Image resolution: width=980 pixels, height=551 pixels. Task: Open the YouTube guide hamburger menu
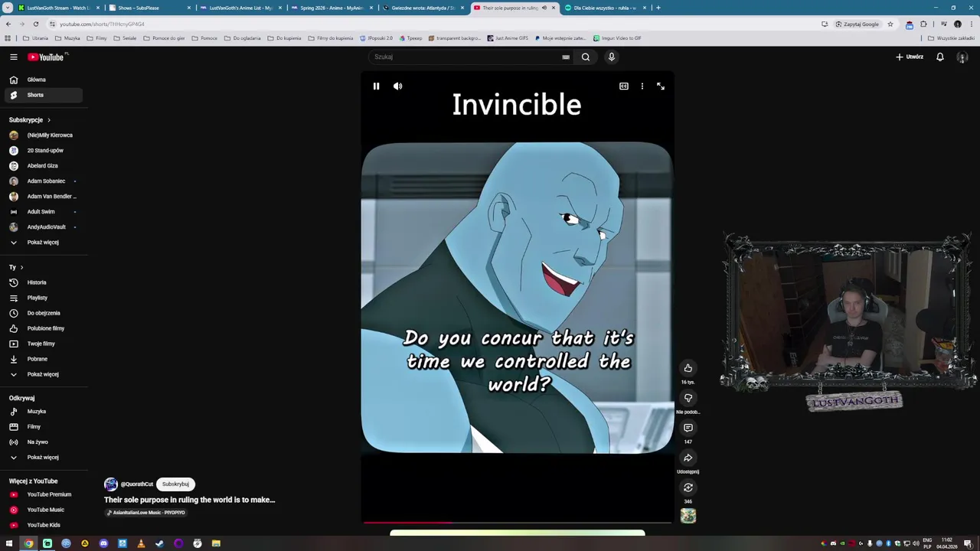(14, 57)
